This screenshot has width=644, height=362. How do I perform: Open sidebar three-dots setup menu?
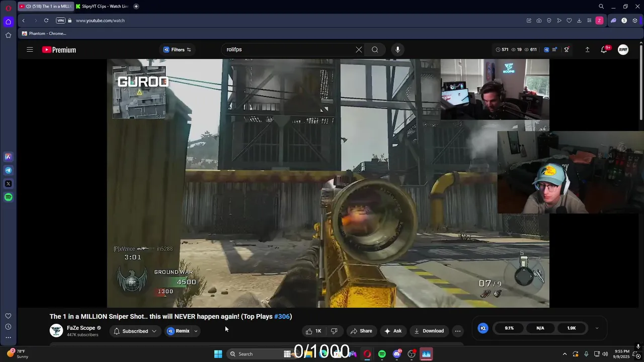point(8,338)
